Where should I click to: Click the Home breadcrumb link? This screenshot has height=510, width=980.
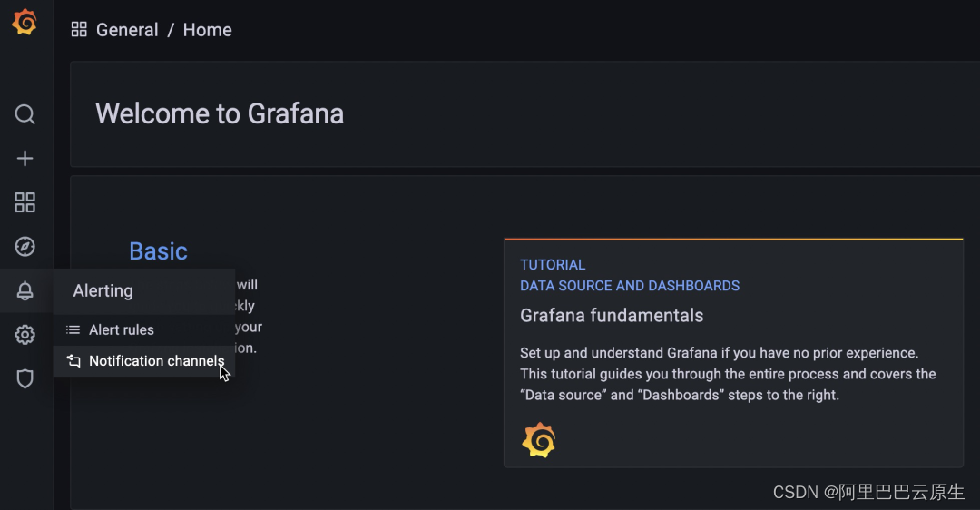click(x=208, y=30)
